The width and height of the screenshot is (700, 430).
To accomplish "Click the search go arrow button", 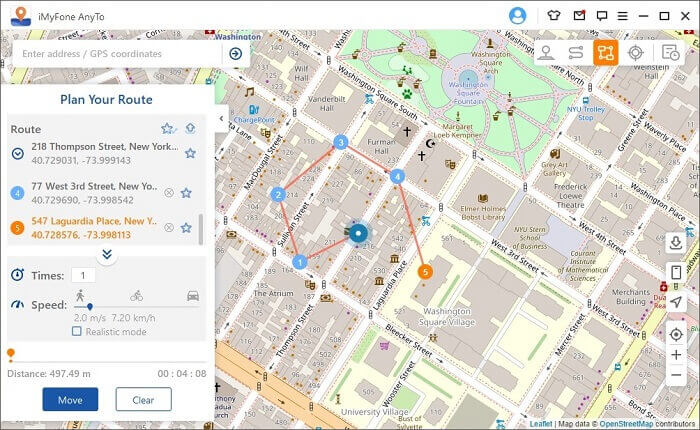I will 236,54.
